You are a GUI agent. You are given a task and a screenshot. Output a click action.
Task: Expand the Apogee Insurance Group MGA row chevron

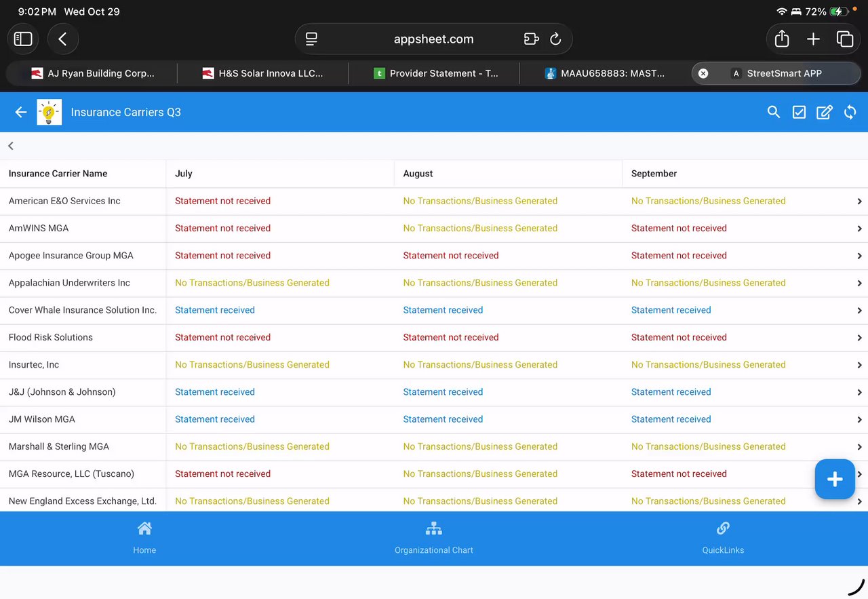860,256
